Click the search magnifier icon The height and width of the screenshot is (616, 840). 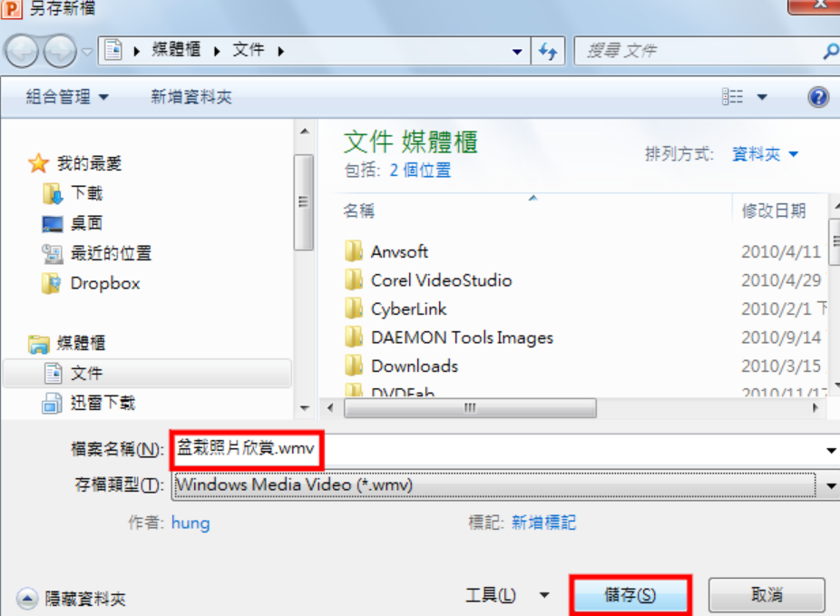[830, 52]
